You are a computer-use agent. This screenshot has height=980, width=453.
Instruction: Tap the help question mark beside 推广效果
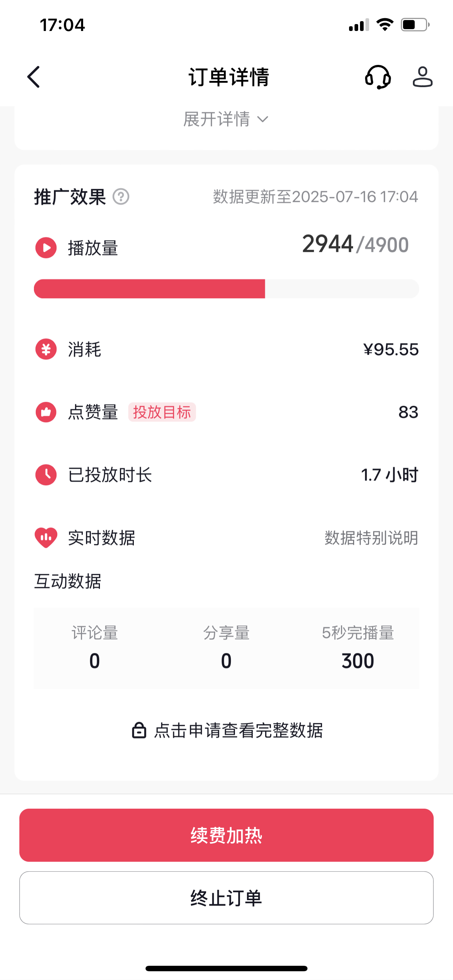[x=121, y=197]
